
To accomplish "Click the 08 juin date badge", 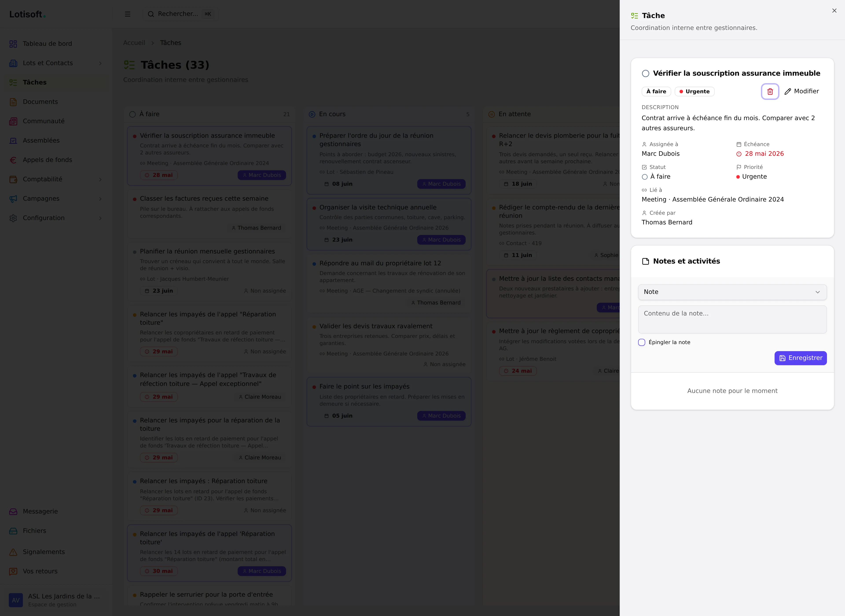I will tap(339, 184).
